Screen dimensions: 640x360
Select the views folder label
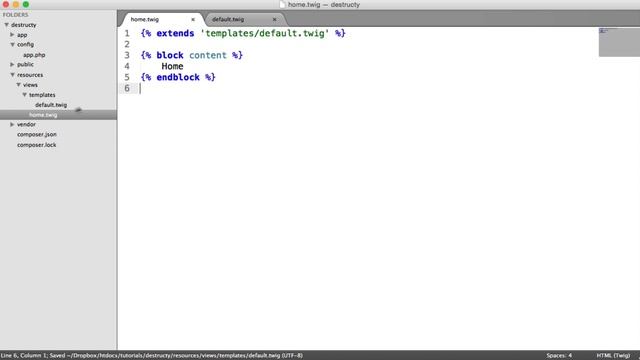[30, 85]
